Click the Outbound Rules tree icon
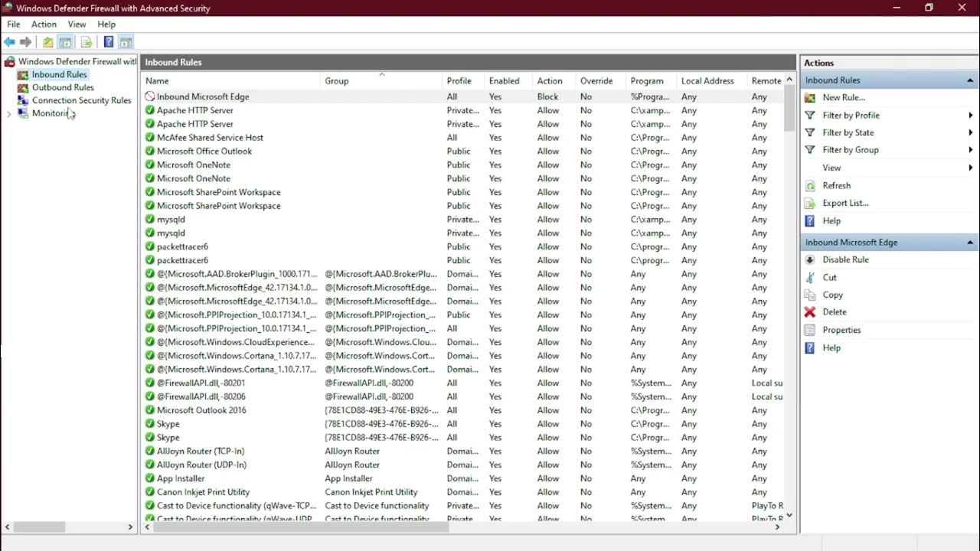Screen dimensions: 980x551 pos(23,87)
